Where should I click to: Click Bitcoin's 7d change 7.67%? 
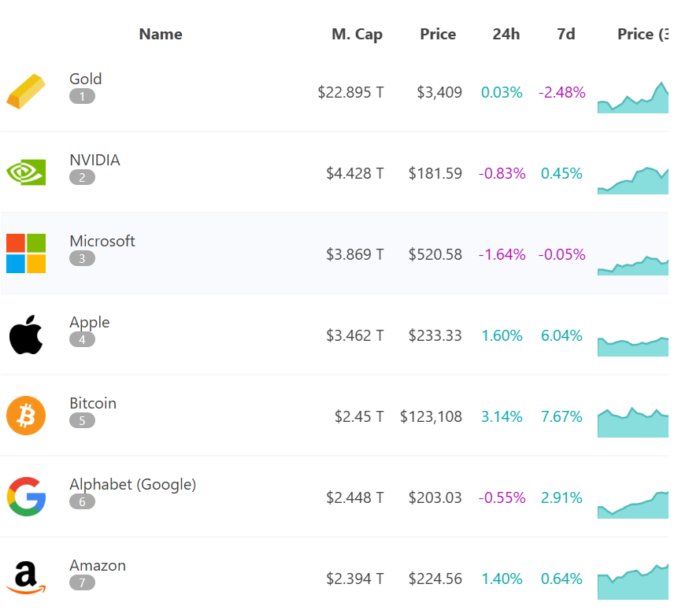pos(561,417)
